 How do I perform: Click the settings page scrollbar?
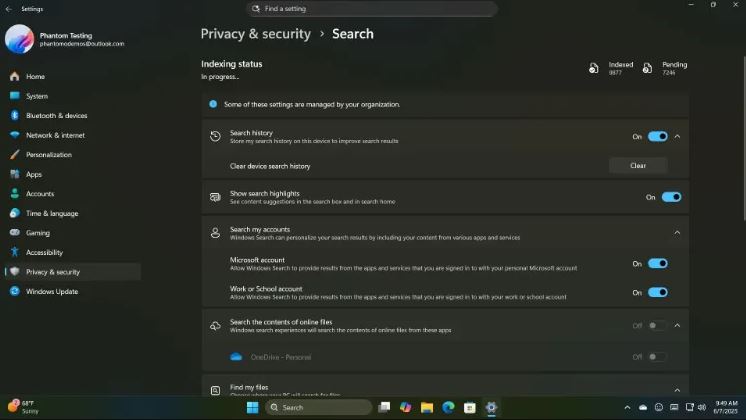tap(744, 138)
